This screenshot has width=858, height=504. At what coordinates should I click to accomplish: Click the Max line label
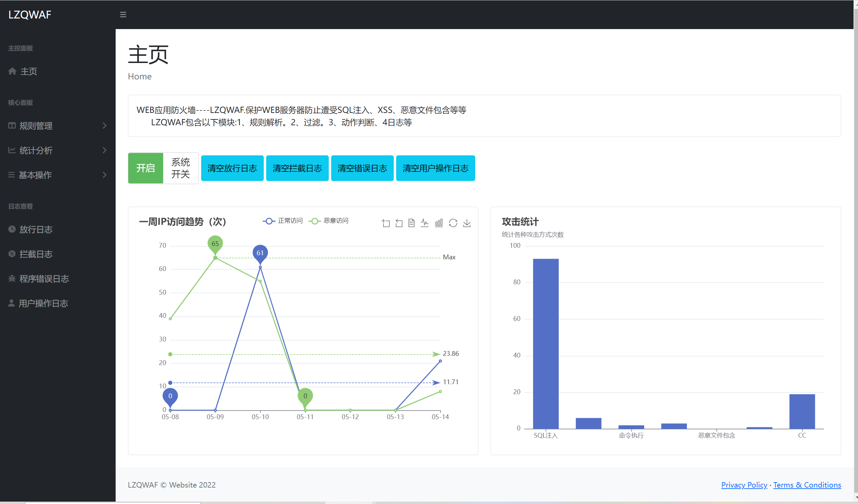449,257
